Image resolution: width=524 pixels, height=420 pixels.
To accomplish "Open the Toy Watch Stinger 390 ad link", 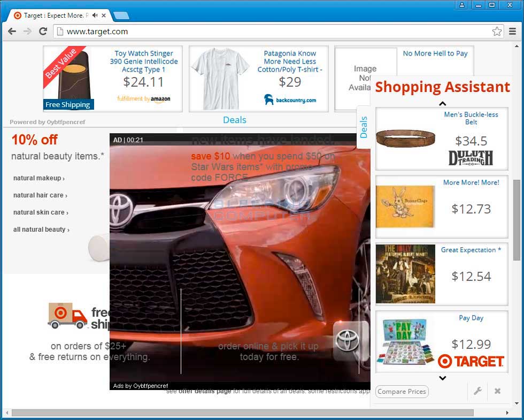I will coord(144,61).
